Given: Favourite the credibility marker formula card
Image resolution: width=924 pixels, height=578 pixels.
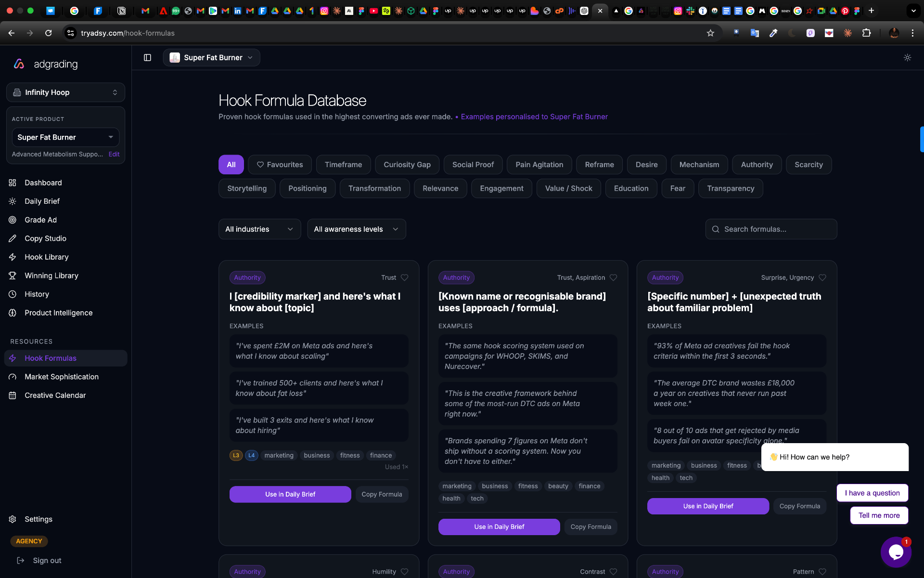Looking at the screenshot, I should point(405,277).
